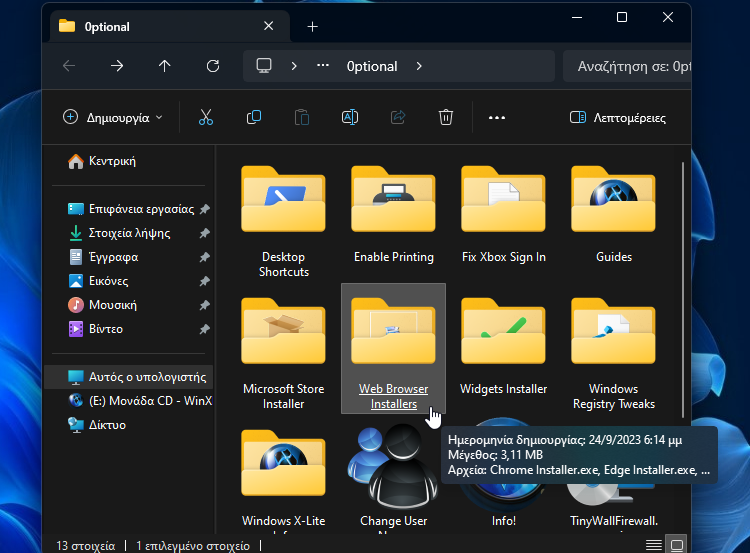Select the Fix Xbox Sign In folder
The image size is (750, 553).
[504, 214]
